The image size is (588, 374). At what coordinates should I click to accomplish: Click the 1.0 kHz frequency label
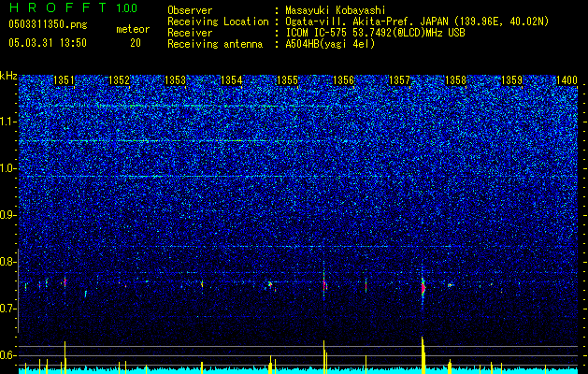tap(8, 168)
